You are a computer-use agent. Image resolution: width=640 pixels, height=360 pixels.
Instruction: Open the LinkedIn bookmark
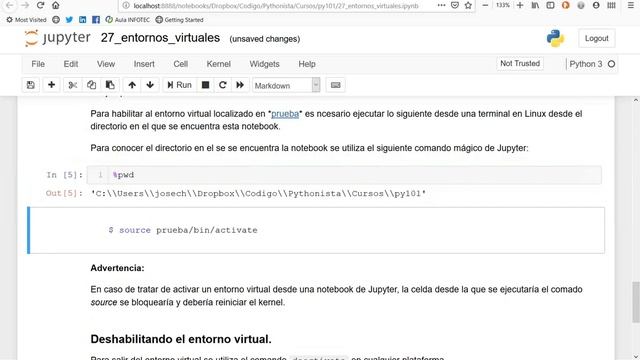(82, 20)
